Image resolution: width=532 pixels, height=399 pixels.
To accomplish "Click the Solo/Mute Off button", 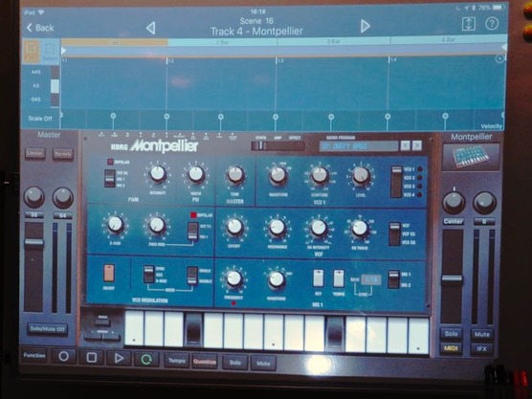I will (48, 329).
